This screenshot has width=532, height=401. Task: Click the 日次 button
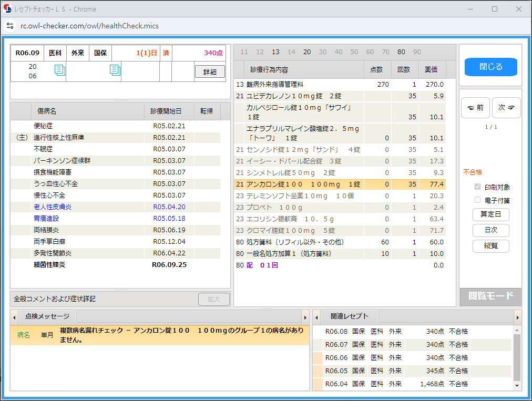(491, 230)
